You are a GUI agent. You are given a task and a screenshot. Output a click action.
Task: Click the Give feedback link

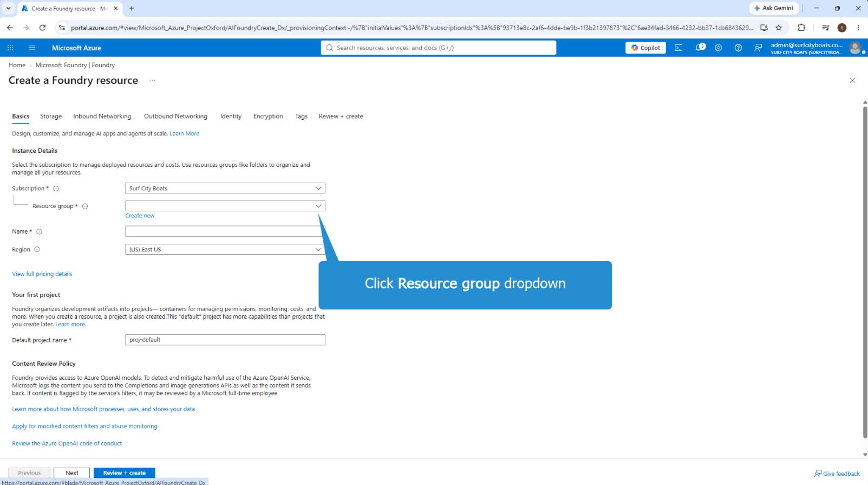[837, 474]
